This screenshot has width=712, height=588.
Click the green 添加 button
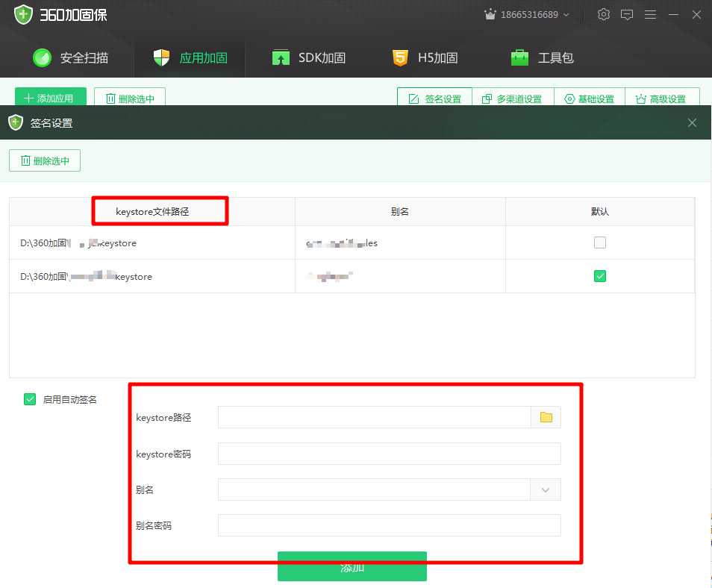coord(352,566)
